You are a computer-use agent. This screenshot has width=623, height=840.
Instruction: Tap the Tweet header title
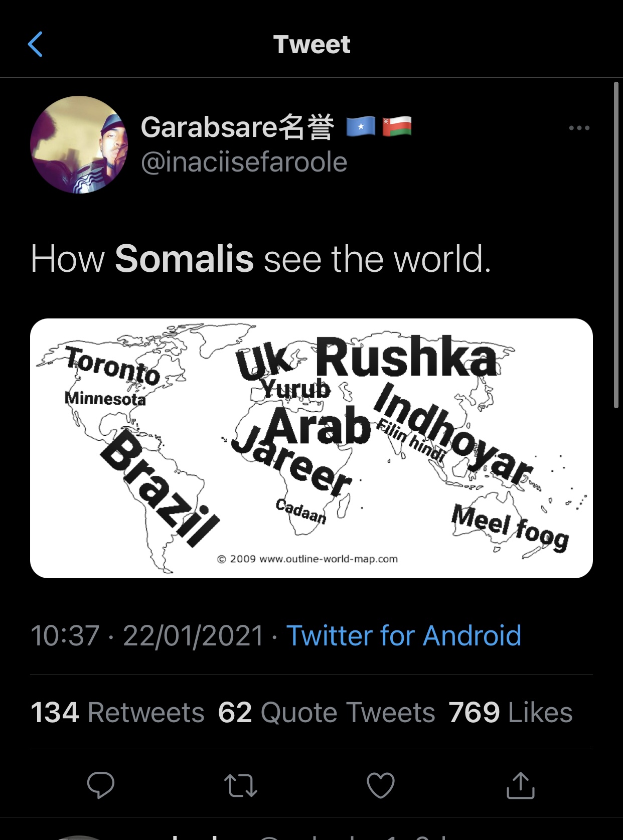pos(311,44)
